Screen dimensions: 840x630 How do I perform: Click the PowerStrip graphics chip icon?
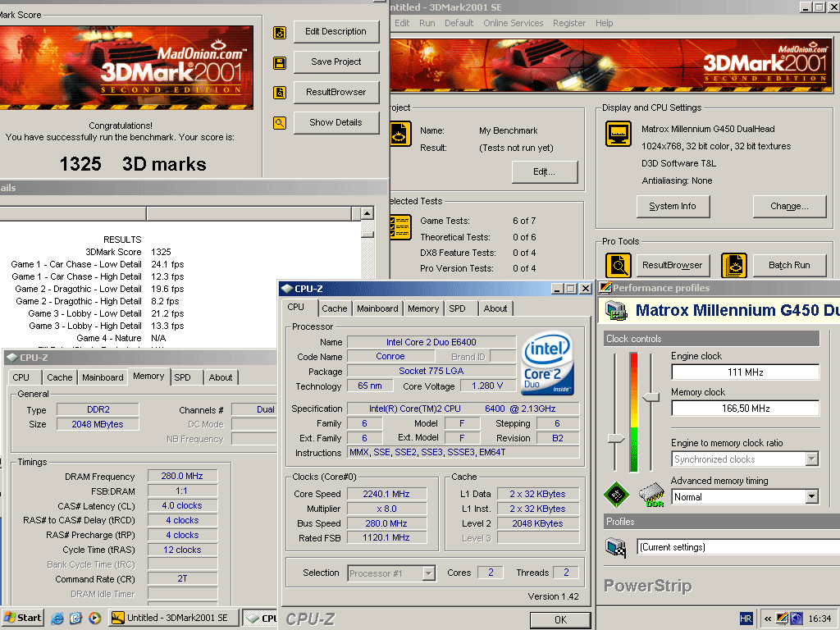(616, 495)
